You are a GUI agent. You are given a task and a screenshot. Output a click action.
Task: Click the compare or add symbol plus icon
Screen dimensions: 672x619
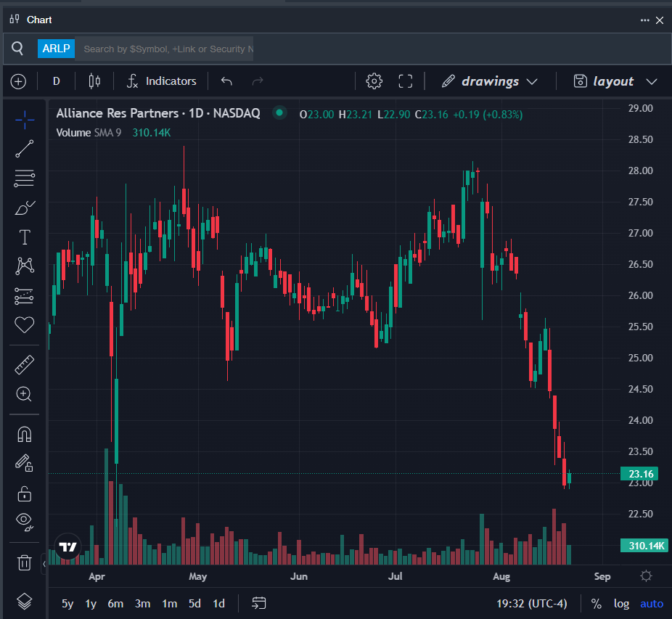click(x=18, y=81)
